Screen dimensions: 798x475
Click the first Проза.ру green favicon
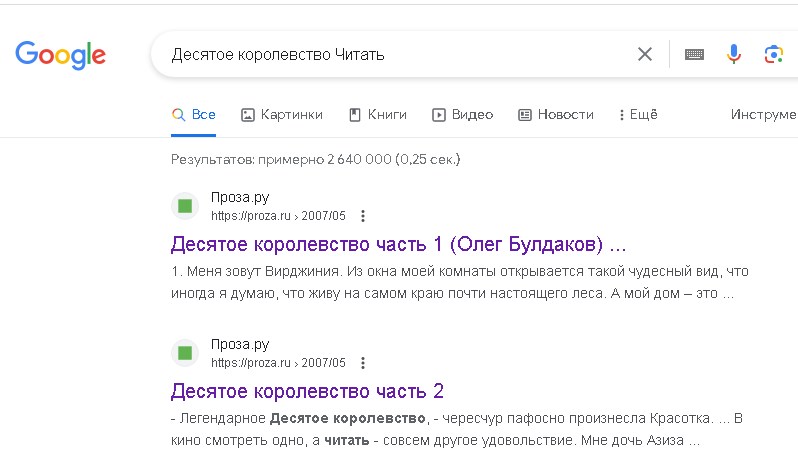(185, 206)
